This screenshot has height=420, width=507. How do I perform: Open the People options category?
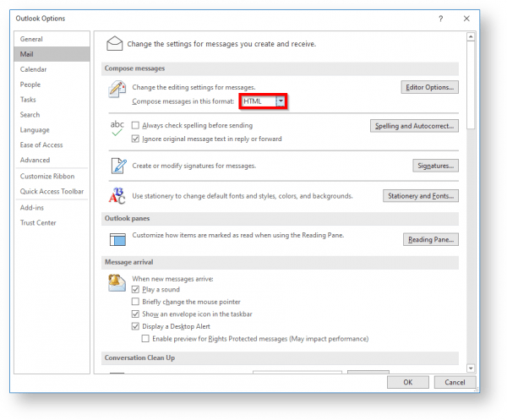pos(52,85)
